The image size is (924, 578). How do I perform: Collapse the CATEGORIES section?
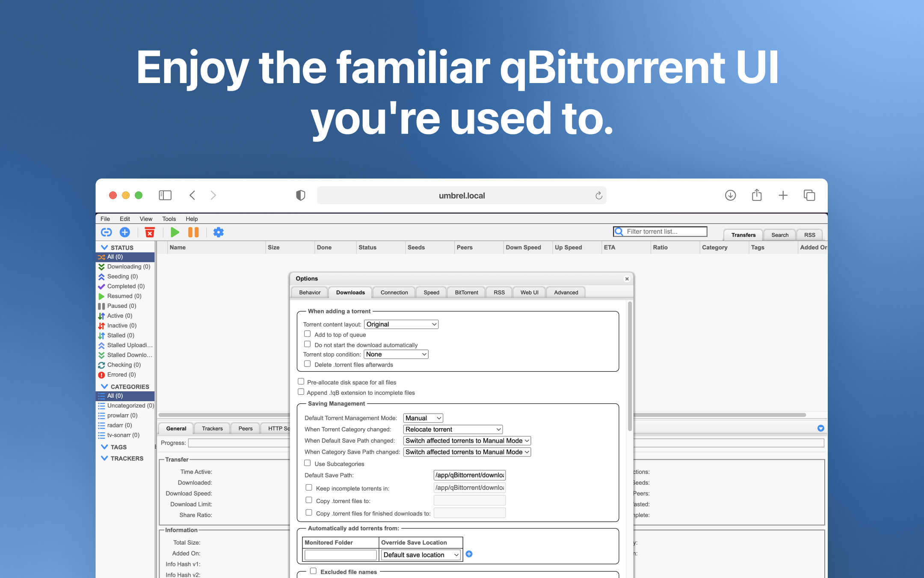pos(105,386)
